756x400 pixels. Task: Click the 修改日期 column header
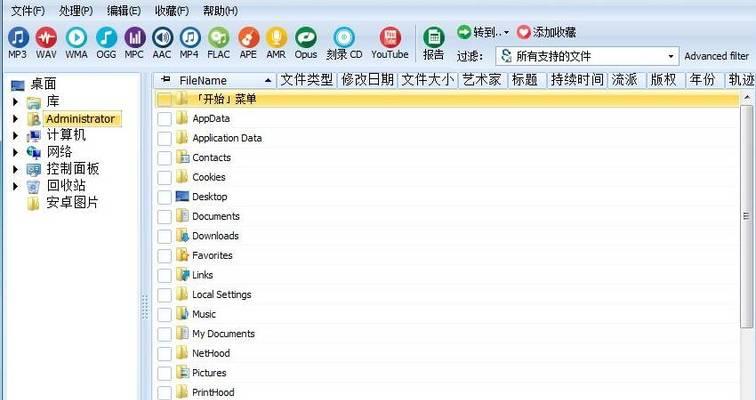tap(367, 80)
